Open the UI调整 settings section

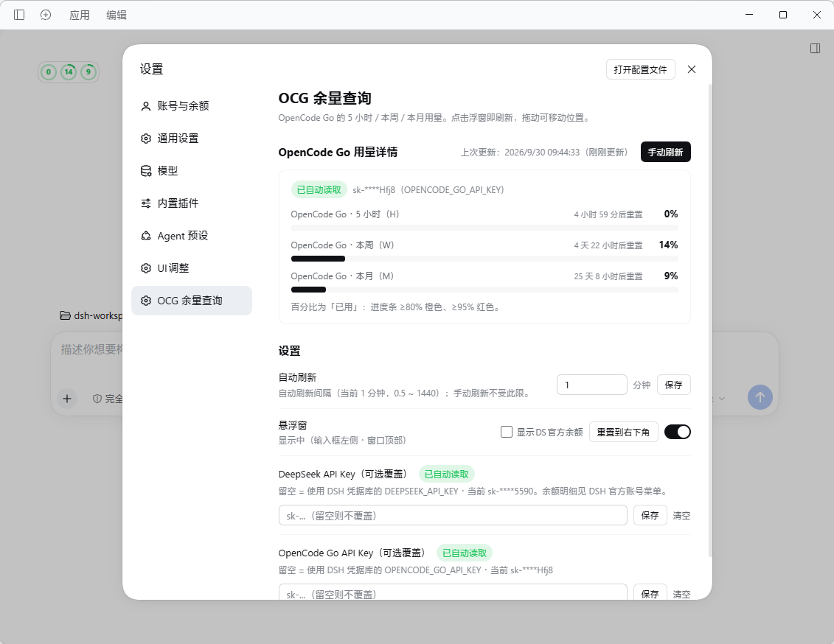[x=192, y=268]
